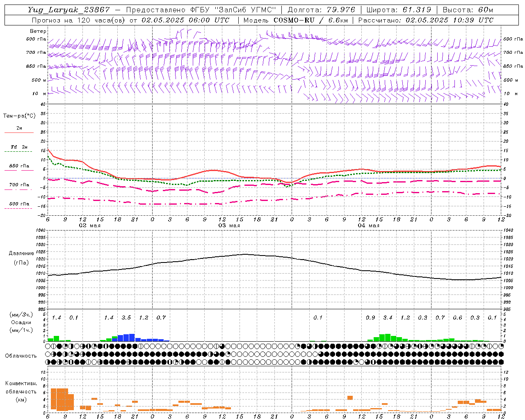Click the calculation time Рассчитано: 02.05.2025 10:39 UTC
This screenshot has width=525, height=420.
click(426, 20)
